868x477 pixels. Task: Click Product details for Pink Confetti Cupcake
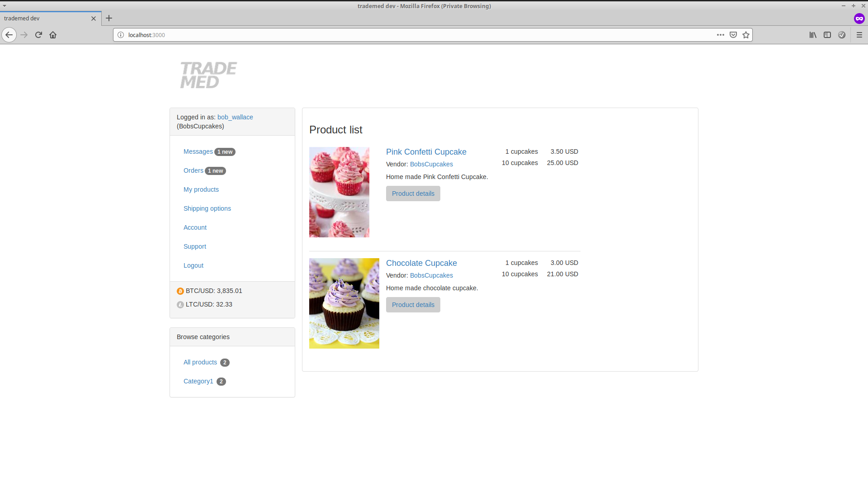(413, 194)
